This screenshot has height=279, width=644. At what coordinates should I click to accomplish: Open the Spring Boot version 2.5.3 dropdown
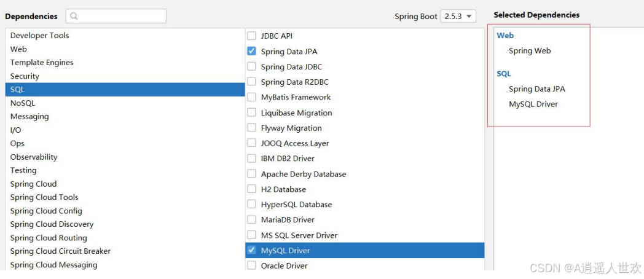[458, 17]
